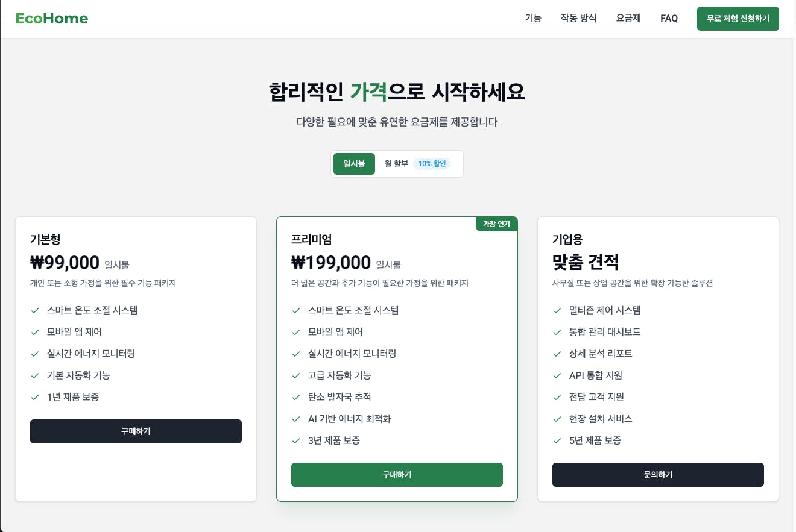Click checkmark icon beside 현장 설치 서비스
The image size is (796, 532).
tap(557, 419)
